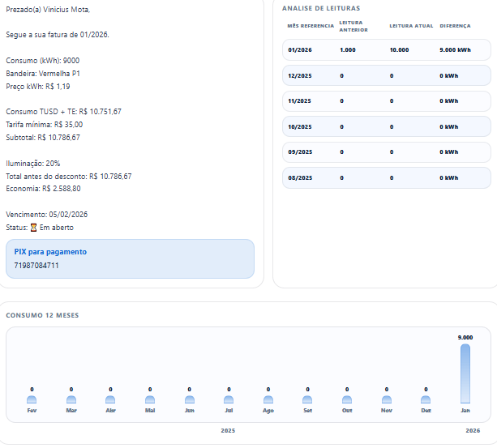Click the Ago bar in consumption chart
This screenshot has width=497, height=448.
268,399
